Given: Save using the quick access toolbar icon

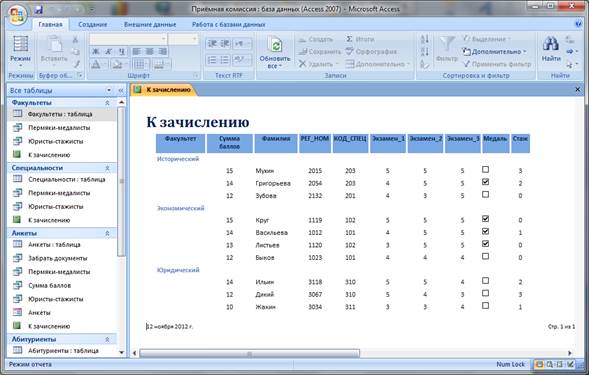Looking at the screenshot, I should (39, 10).
